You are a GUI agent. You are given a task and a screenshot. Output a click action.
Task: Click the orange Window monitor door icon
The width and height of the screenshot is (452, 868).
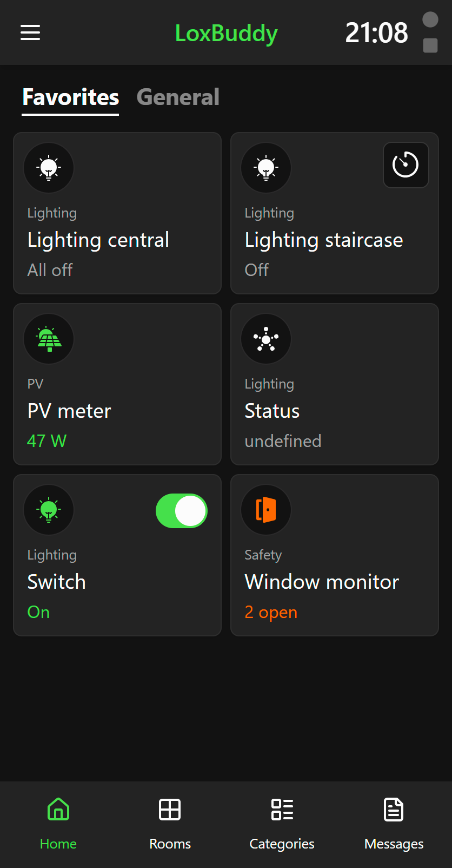click(x=266, y=510)
